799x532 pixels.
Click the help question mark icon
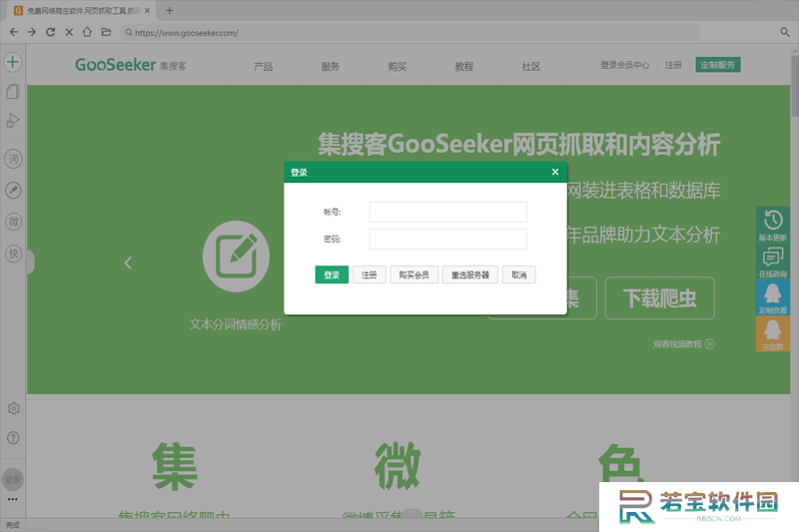13,438
